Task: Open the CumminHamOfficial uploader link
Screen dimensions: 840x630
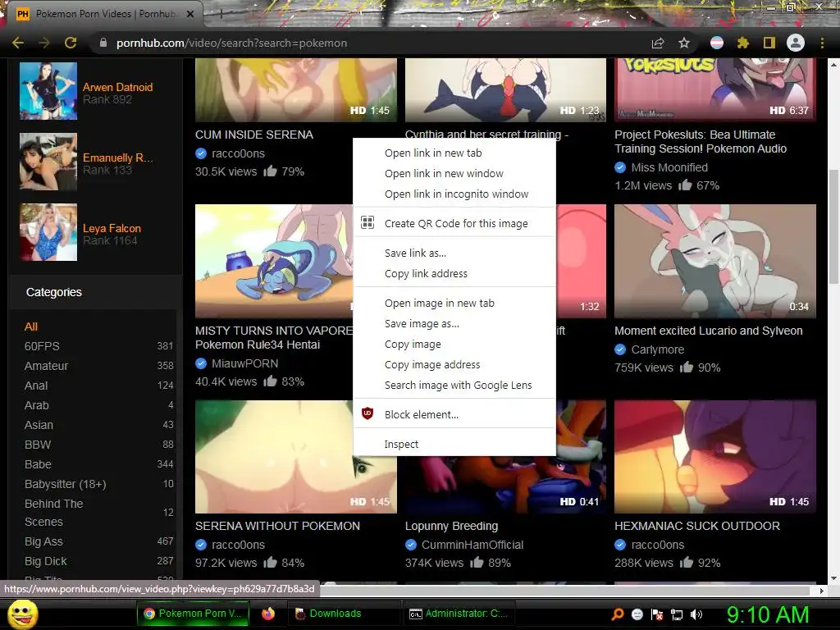Action: (x=472, y=545)
